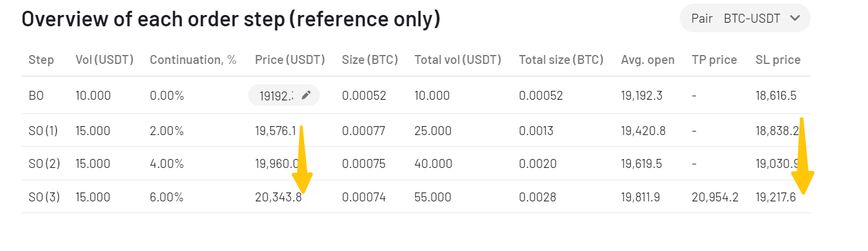Screen dimensions: 868x251
Task: Select the BO row step label
Action: click(36, 96)
